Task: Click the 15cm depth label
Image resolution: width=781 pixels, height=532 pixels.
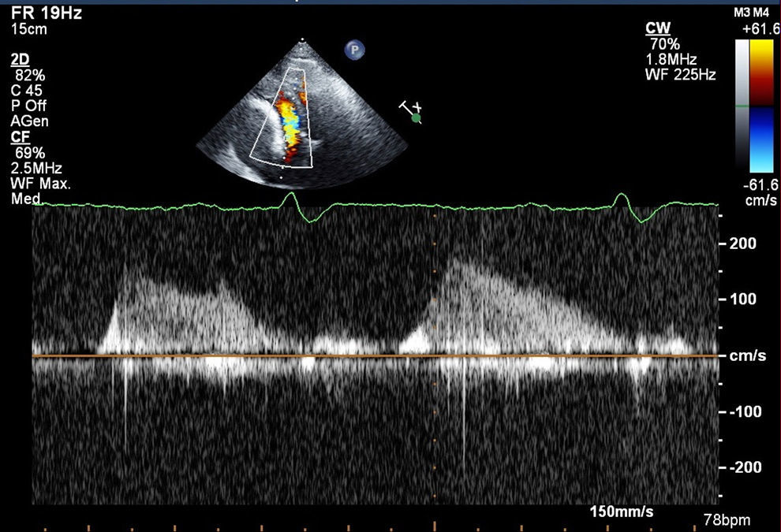Action: [x=28, y=29]
